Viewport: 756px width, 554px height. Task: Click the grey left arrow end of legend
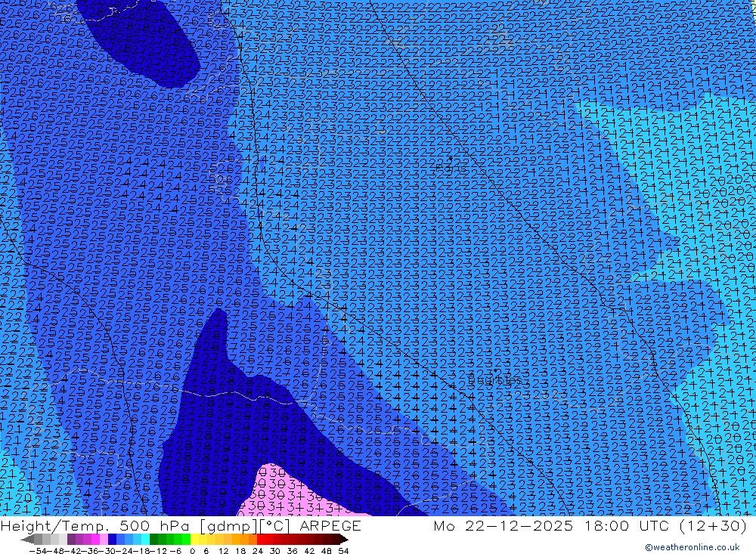[x=27, y=540]
